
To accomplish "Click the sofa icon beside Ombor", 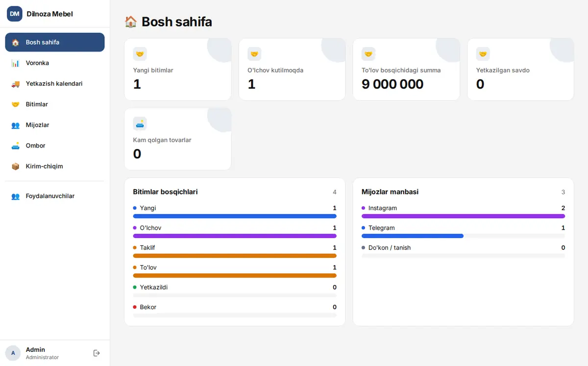I will tap(16, 146).
